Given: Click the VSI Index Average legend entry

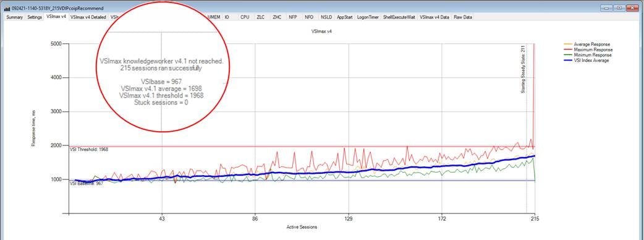Looking at the screenshot, I should click(x=591, y=61).
